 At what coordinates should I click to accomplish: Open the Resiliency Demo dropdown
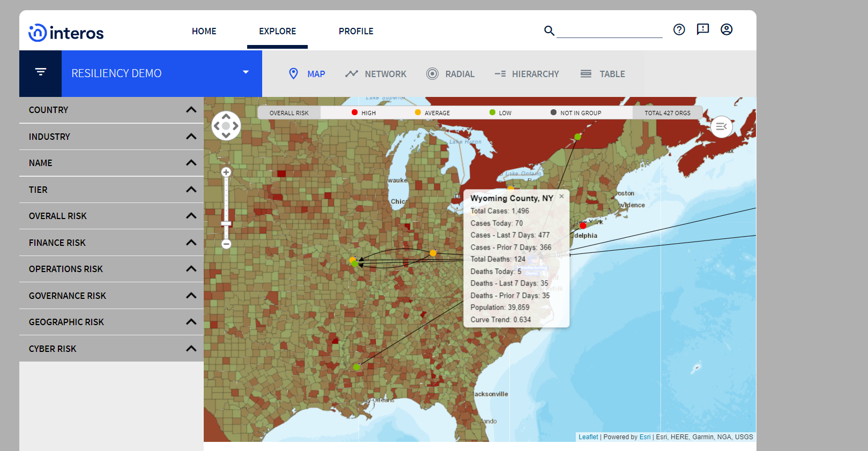point(162,73)
